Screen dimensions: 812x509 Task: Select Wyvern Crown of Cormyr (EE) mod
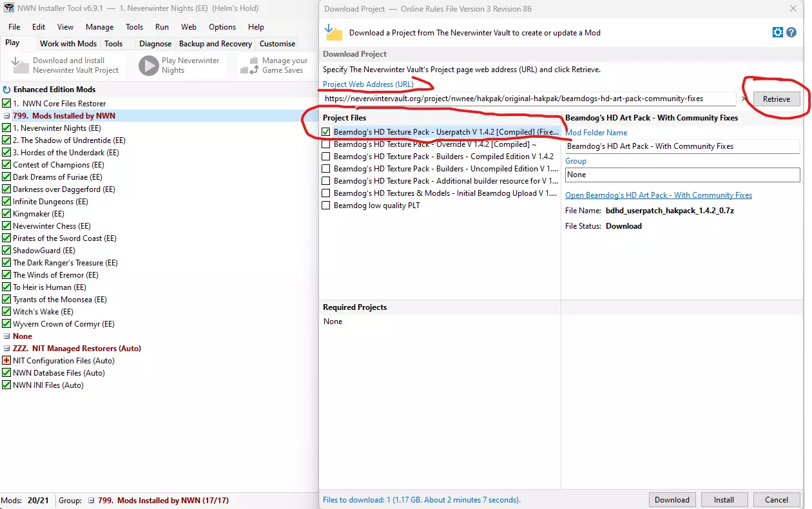point(64,324)
